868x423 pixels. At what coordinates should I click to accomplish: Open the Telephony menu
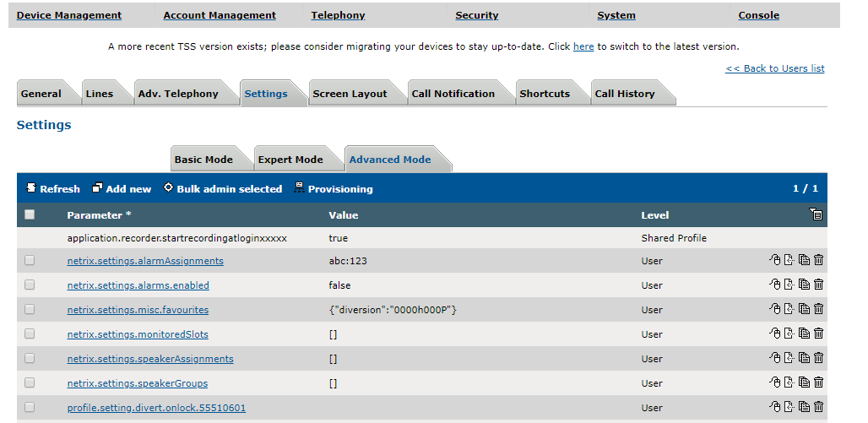coord(339,15)
